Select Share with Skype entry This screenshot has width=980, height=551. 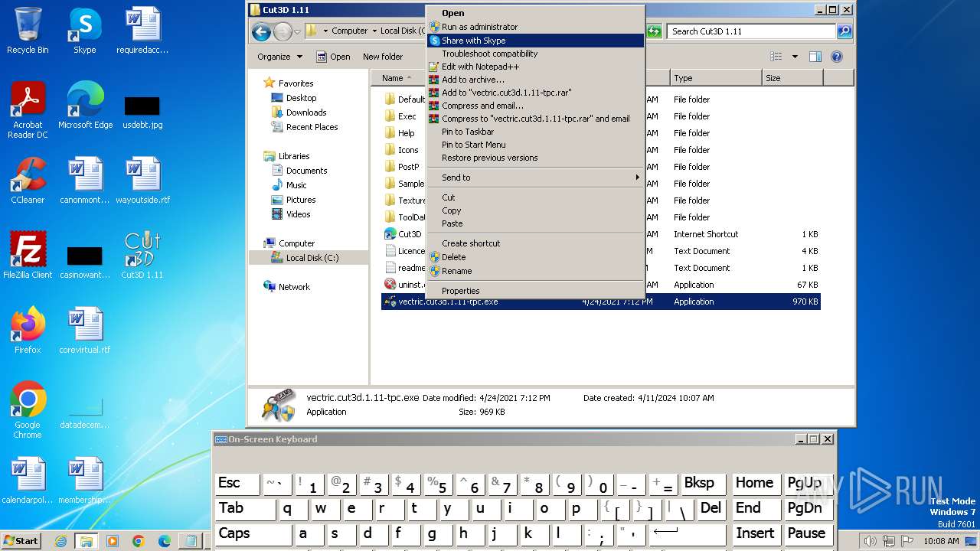(x=535, y=41)
